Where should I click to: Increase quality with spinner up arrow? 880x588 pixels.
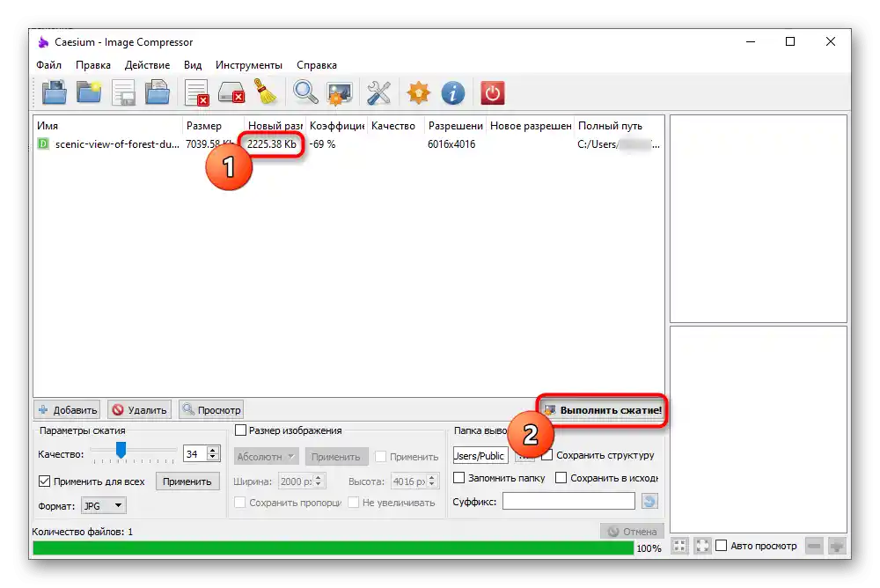213,450
